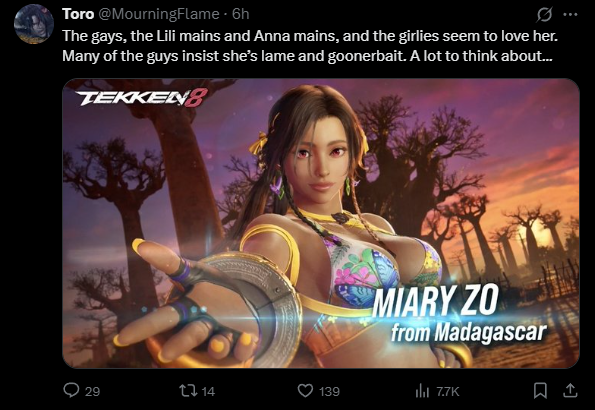Click the Tekken 8 logo in image

point(142,98)
